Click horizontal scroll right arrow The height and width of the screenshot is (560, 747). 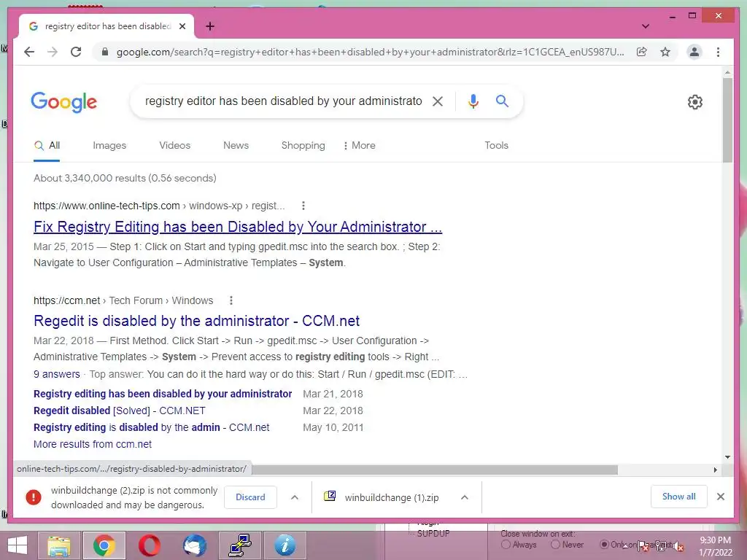(x=715, y=470)
